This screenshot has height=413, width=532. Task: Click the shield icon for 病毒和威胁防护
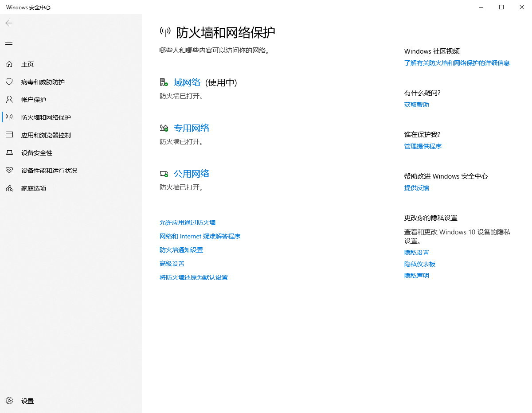(9, 82)
